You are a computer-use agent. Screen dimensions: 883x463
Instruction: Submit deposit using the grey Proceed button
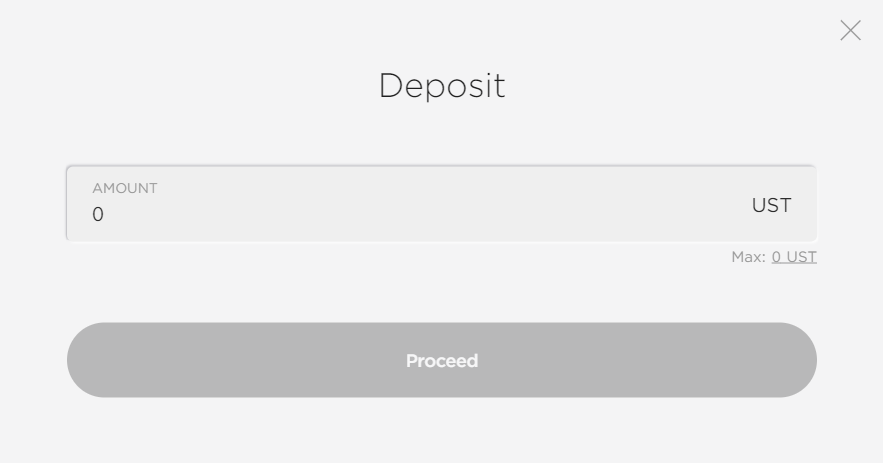click(x=442, y=360)
